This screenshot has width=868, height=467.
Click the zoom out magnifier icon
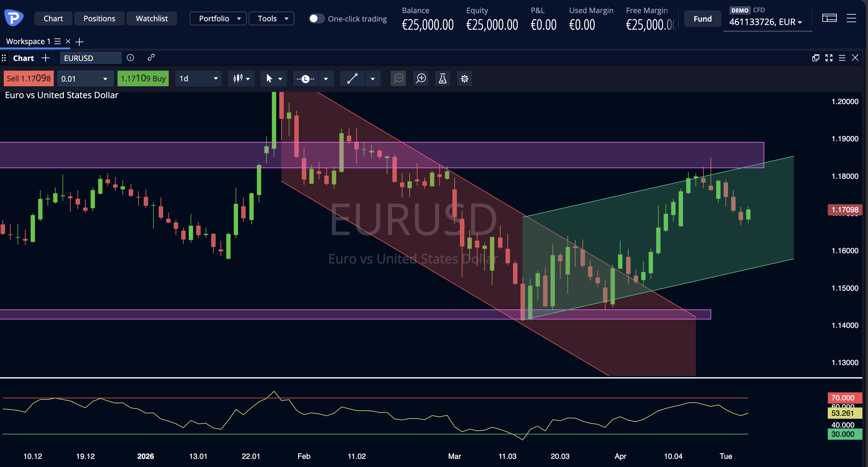coord(398,78)
